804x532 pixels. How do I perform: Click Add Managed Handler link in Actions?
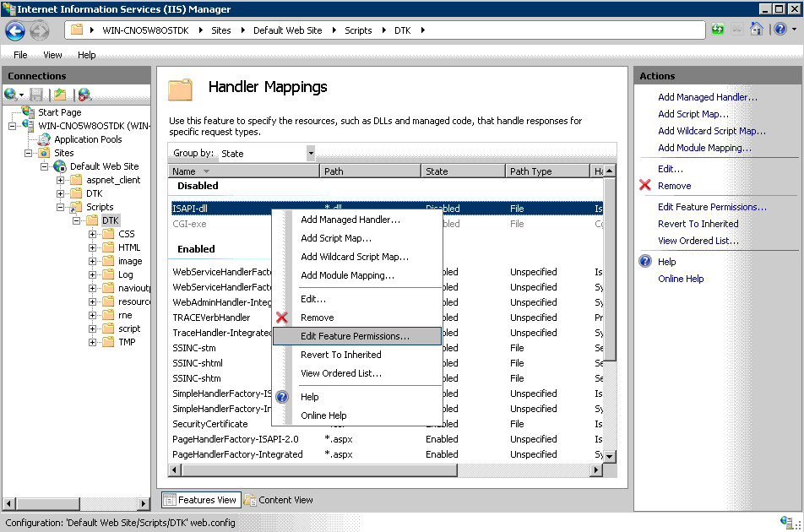(x=707, y=97)
